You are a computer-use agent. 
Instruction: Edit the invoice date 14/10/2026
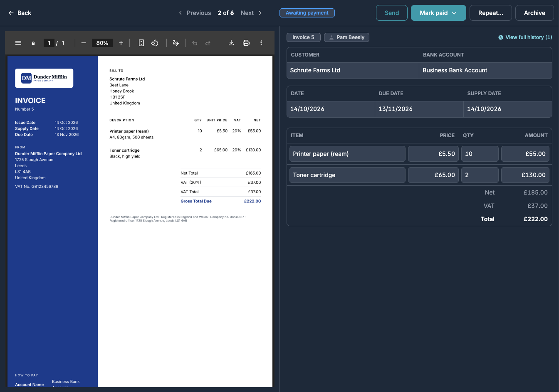click(331, 109)
